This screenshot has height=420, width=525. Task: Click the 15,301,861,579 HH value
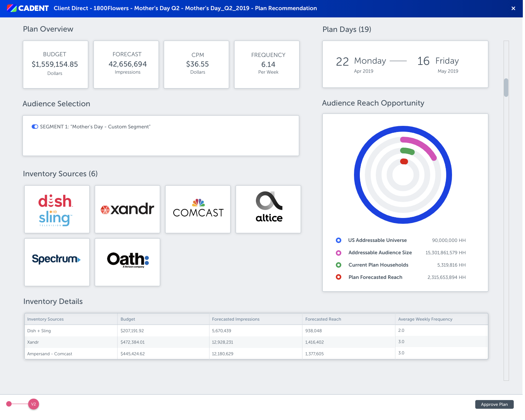445,253
